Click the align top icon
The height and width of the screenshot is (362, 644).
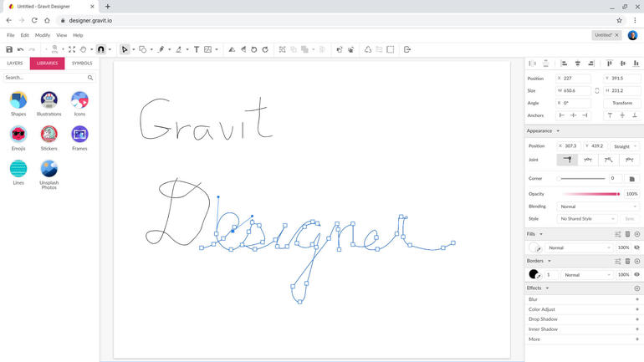pos(609,64)
